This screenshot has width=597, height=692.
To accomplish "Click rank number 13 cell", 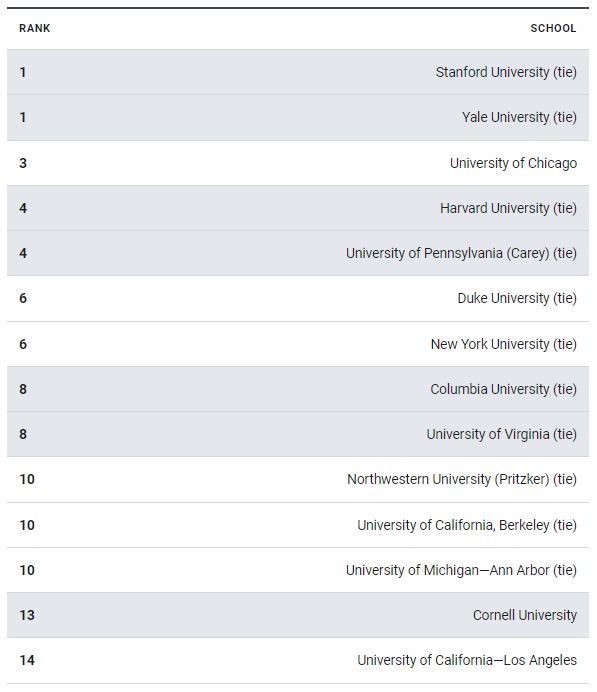I will point(27,615).
